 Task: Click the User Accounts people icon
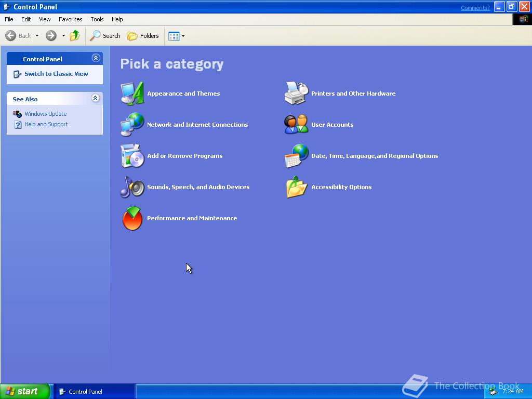pos(296,125)
